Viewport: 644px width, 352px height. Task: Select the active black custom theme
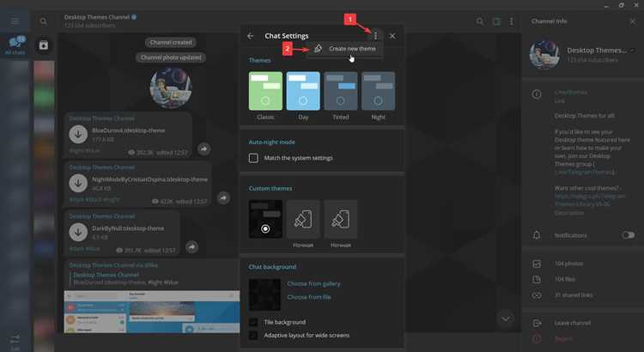point(265,219)
